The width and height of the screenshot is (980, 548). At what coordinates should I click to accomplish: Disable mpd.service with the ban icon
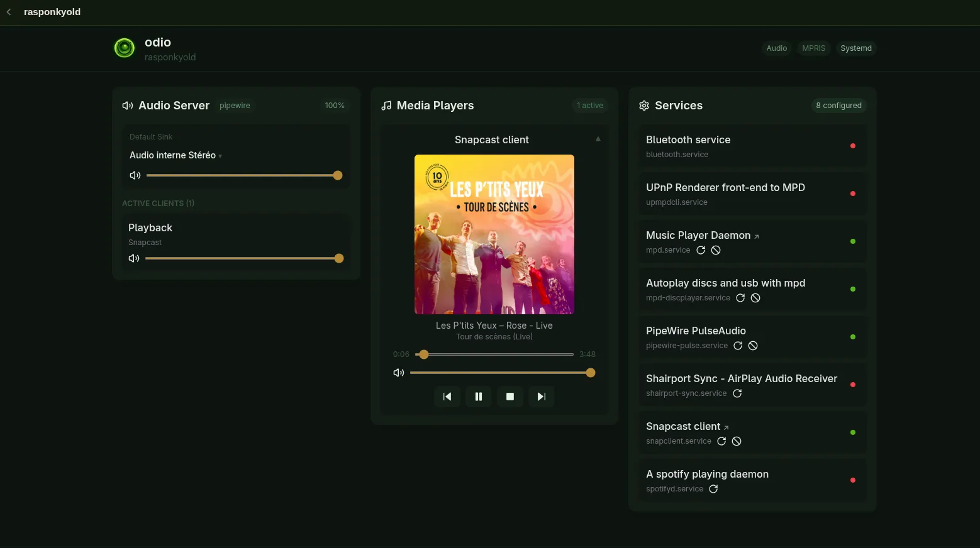click(716, 250)
